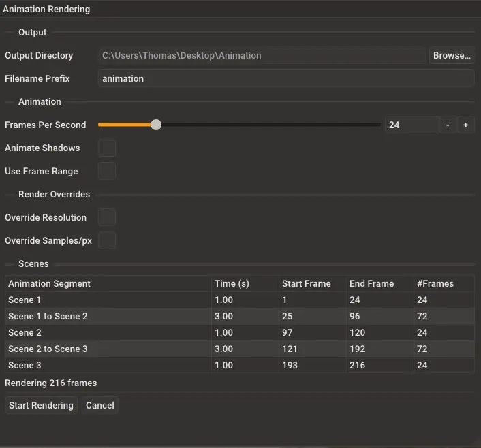Click End Frame value 120
This screenshot has width=481, height=448.
(358, 333)
